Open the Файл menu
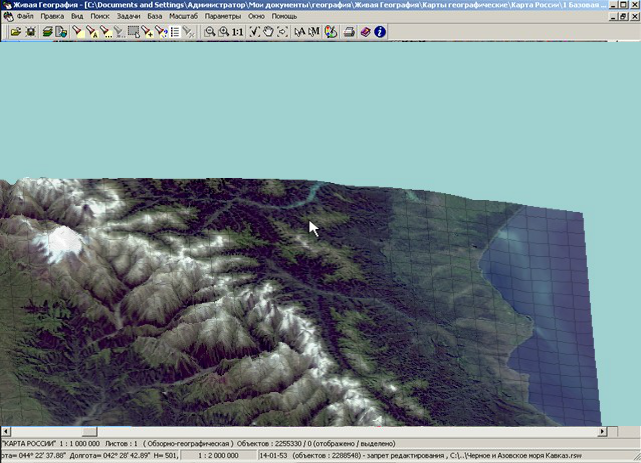Image resolution: width=641 pixels, height=463 pixels. [25, 18]
